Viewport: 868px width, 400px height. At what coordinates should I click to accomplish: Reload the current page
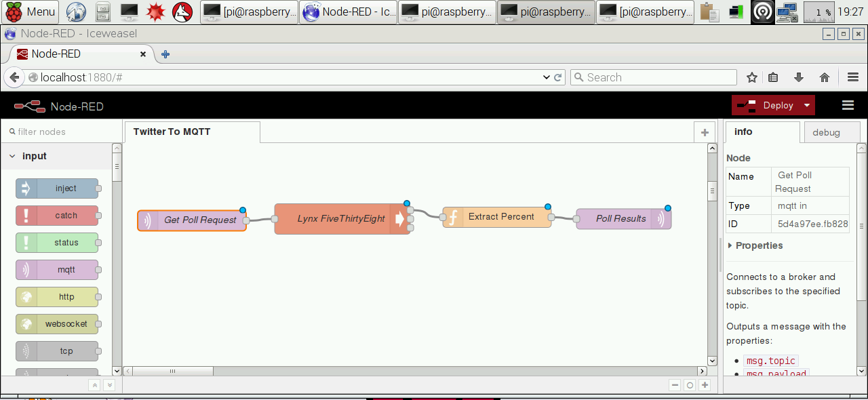[558, 77]
